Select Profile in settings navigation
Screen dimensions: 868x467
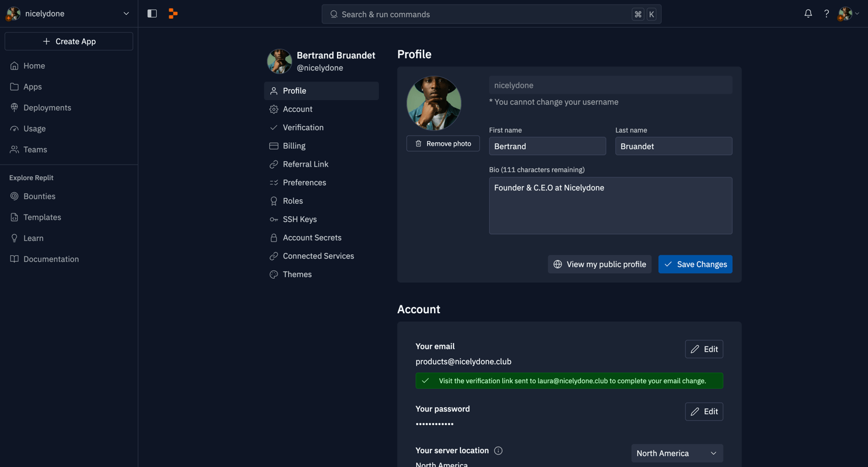coord(321,91)
